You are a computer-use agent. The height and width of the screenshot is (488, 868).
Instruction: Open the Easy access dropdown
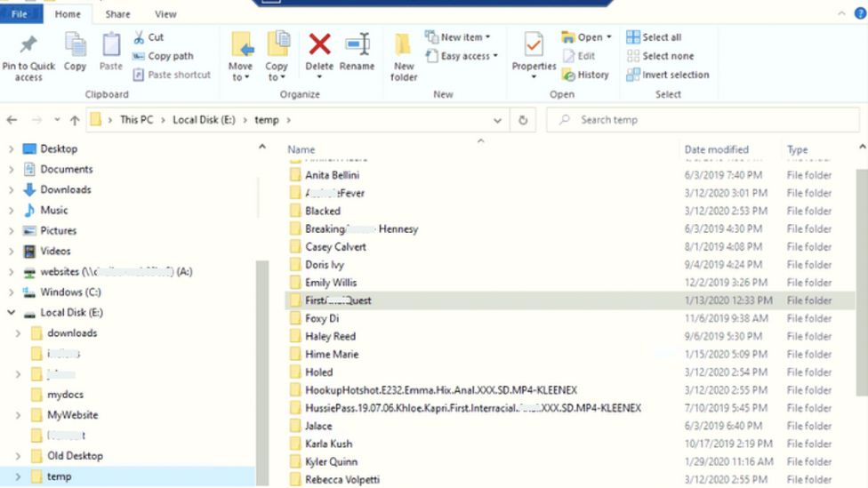462,56
